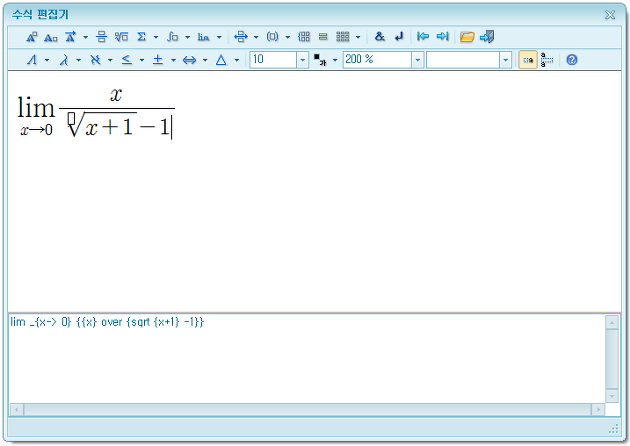Expand the double arrow dropdown arrow

point(205,61)
